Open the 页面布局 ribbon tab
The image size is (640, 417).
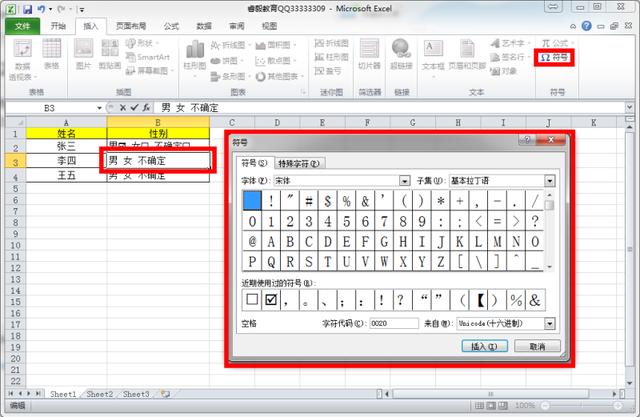[131, 26]
